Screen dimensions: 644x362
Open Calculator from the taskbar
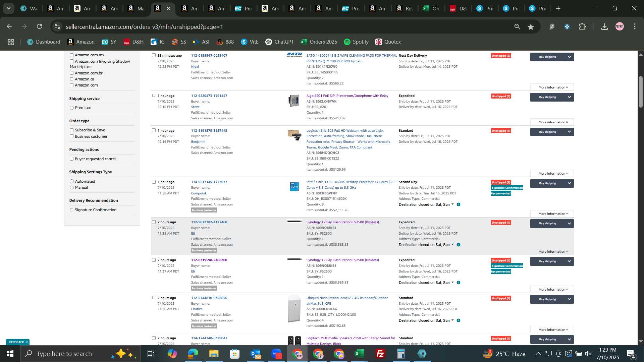(401, 354)
